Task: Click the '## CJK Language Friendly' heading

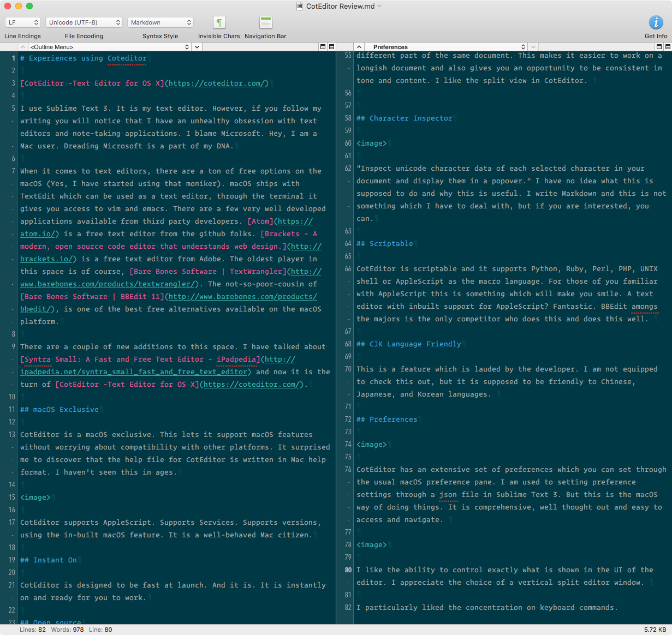Action: (409, 344)
